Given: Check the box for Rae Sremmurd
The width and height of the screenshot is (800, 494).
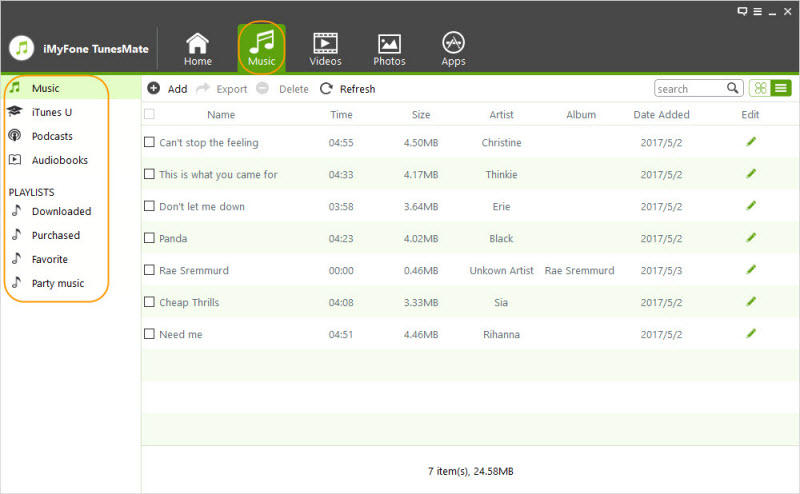Looking at the screenshot, I should [x=149, y=269].
